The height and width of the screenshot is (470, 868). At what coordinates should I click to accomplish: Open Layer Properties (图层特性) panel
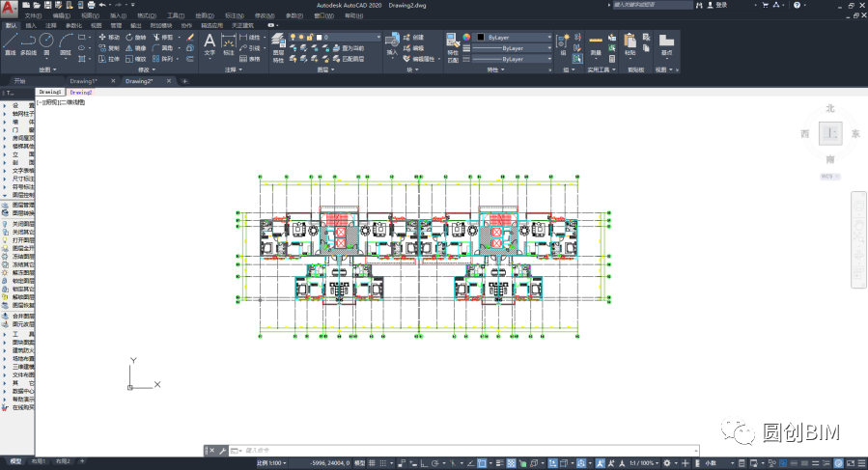coord(278,47)
